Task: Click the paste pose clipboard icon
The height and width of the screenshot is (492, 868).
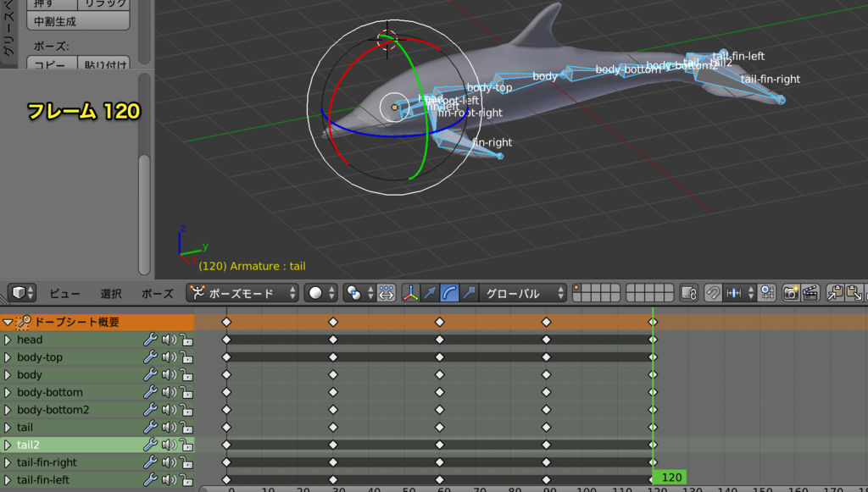Action: 854,293
